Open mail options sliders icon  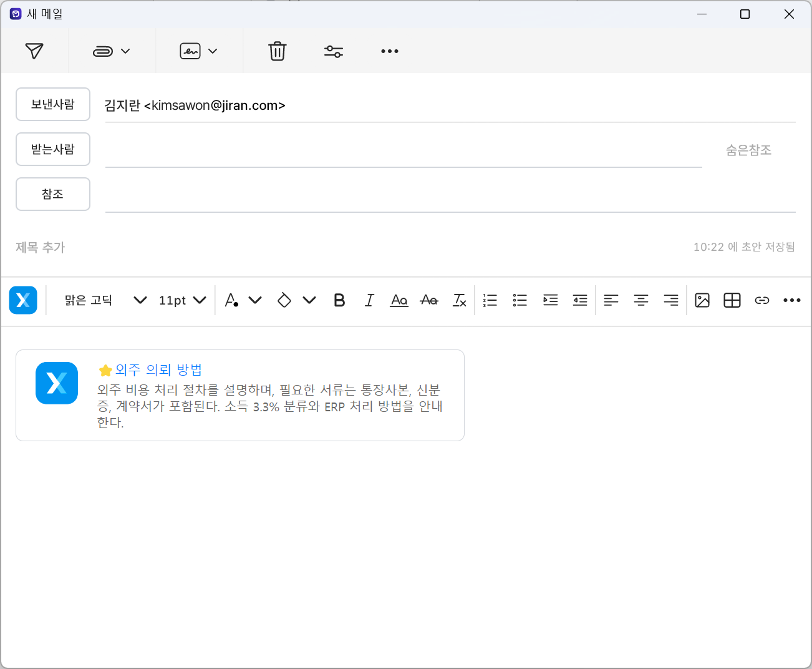[x=334, y=51]
